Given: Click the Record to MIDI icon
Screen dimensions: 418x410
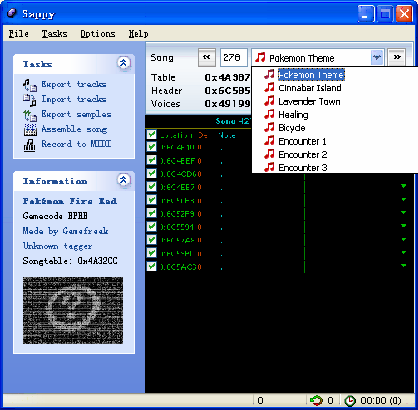Looking at the screenshot, I should (30, 145).
